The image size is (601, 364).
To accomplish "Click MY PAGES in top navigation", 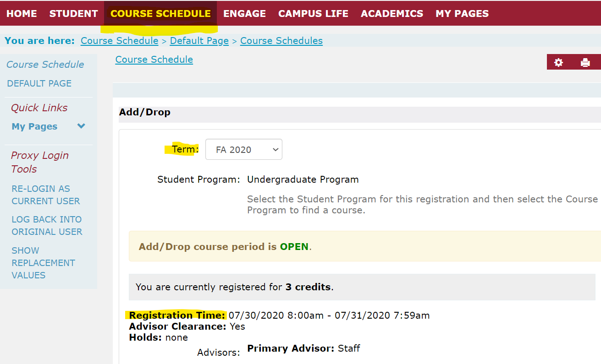I will pyautogui.click(x=462, y=14).
